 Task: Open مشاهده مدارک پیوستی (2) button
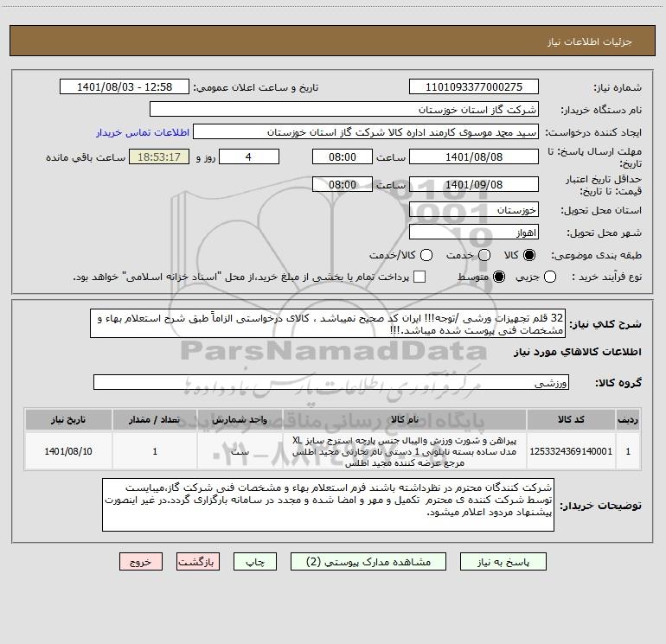[x=368, y=562]
